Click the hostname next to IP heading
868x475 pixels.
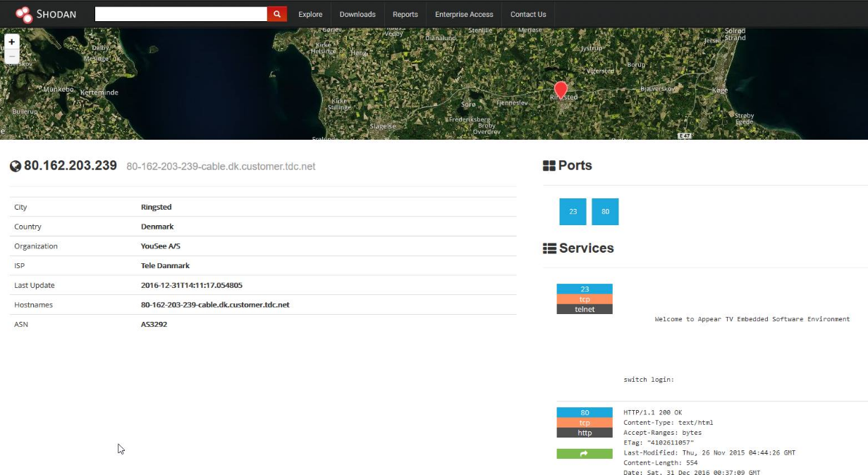tap(221, 167)
